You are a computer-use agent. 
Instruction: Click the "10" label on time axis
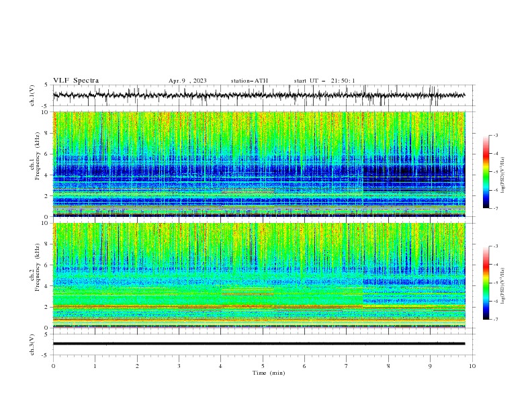pos(472,366)
